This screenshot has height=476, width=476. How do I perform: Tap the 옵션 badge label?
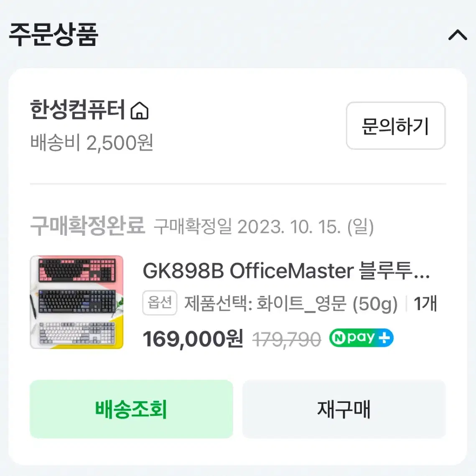point(160,303)
